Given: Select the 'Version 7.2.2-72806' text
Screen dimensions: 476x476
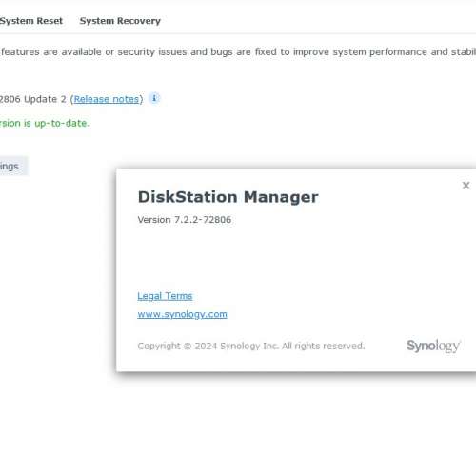Looking at the screenshot, I should point(185,220).
